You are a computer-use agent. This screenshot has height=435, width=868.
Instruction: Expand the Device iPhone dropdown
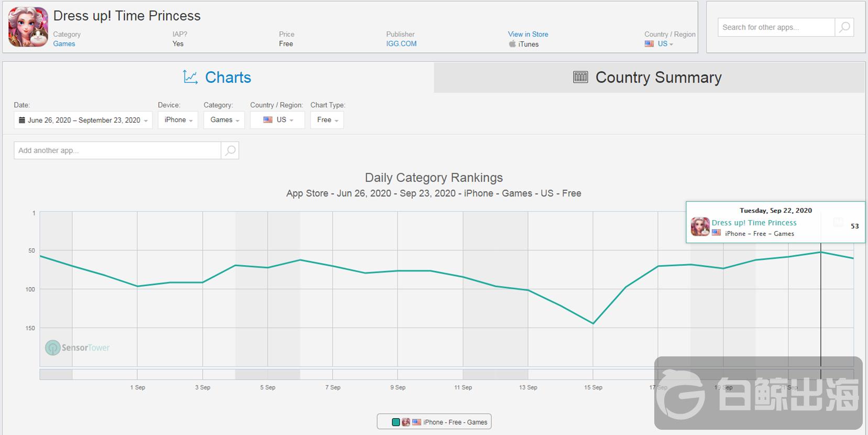tap(178, 120)
